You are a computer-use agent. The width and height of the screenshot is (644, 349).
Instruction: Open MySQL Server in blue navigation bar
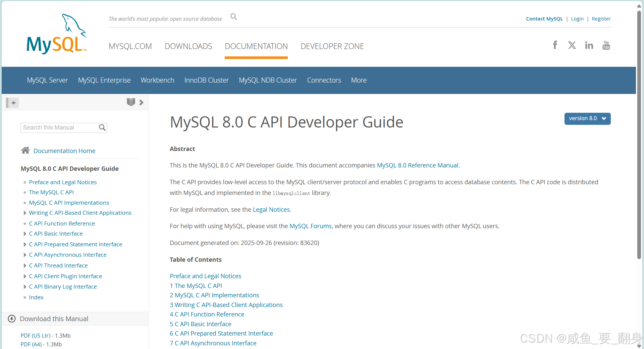click(47, 80)
